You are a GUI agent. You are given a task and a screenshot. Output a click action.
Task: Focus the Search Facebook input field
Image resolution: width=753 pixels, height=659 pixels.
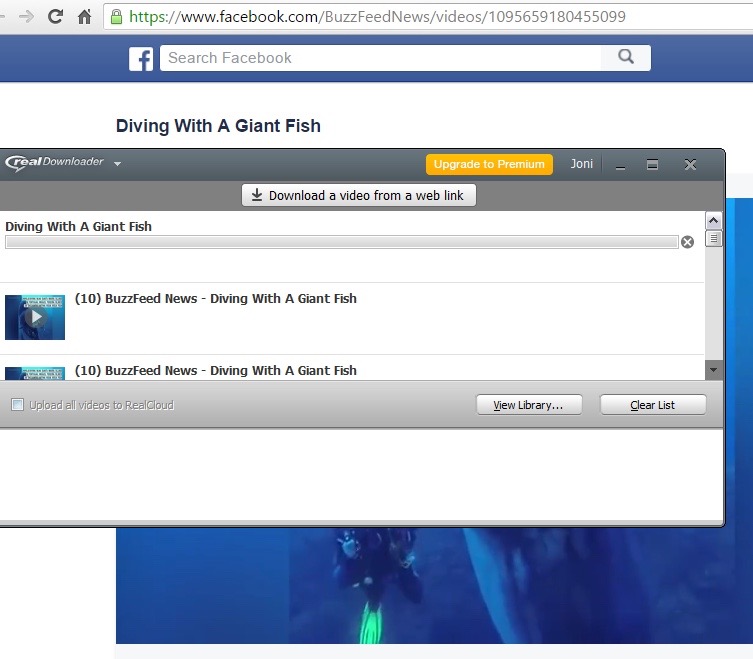pyautogui.click(x=380, y=58)
